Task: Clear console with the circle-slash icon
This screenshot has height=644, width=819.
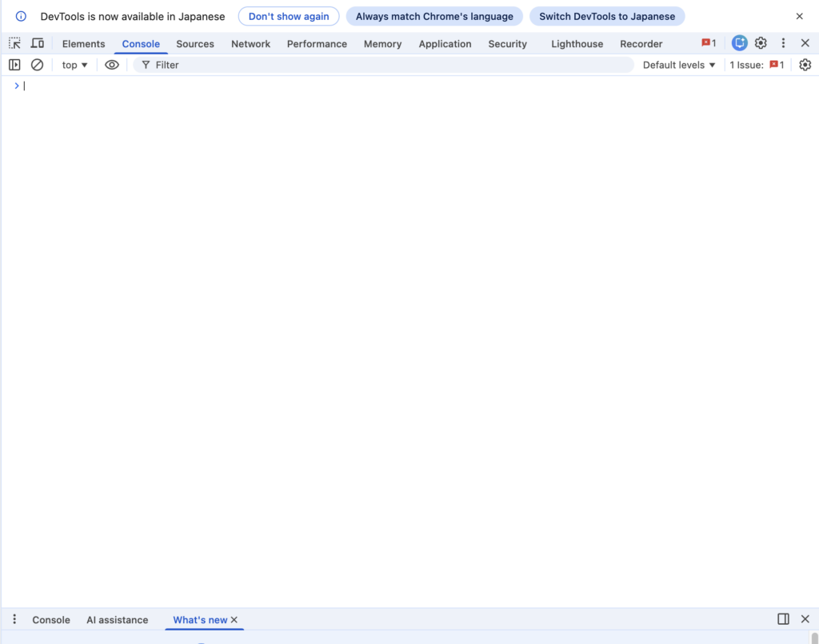Action: [37, 65]
